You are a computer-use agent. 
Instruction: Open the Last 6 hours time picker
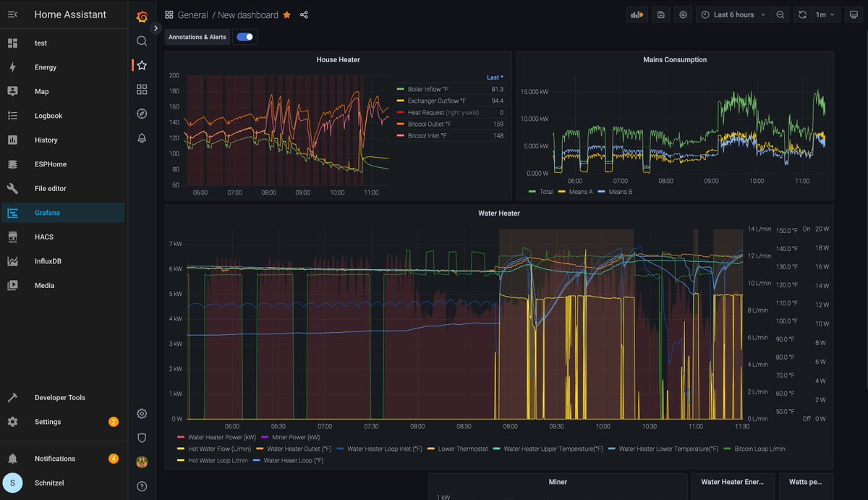(x=733, y=14)
